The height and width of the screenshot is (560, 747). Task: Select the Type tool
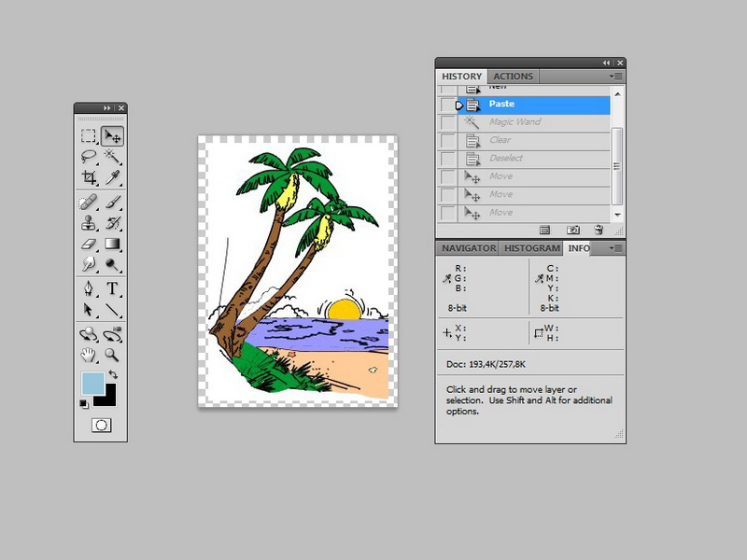coord(112,288)
